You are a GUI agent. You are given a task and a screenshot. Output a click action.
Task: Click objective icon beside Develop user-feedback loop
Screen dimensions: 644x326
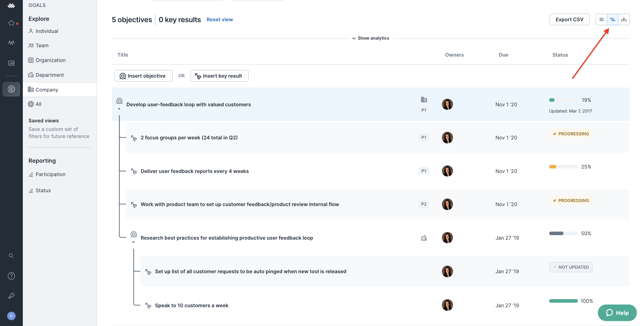click(119, 101)
